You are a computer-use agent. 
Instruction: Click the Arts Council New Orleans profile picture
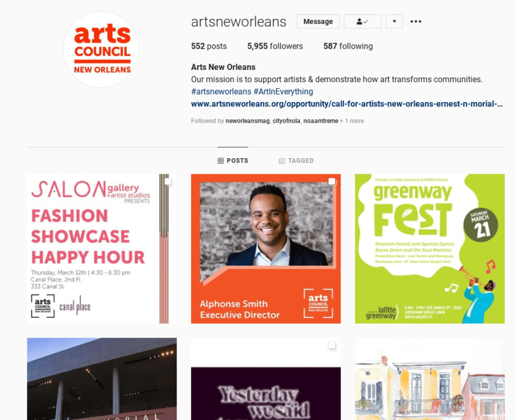pos(101,50)
